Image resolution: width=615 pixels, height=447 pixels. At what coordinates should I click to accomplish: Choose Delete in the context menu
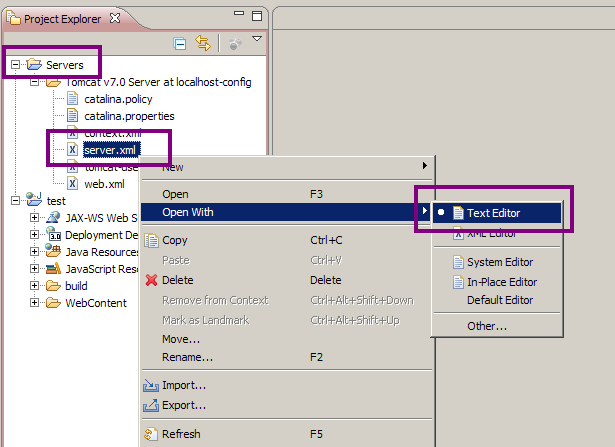[286, 280]
